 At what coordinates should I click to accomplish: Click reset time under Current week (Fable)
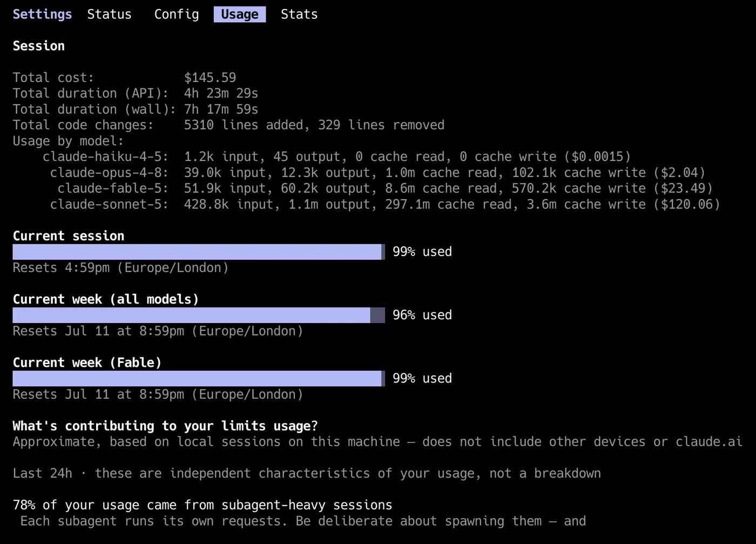pos(158,394)
